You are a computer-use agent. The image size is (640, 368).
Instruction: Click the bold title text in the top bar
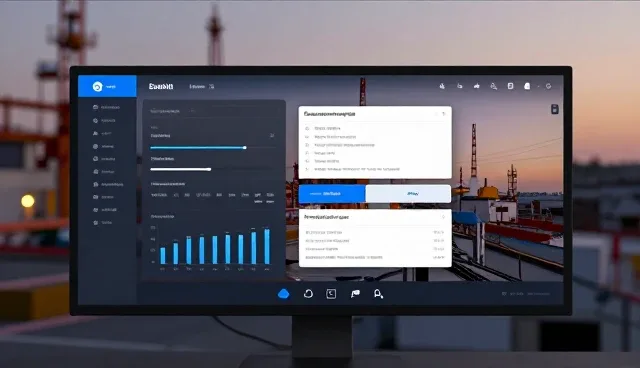click(x=161, y=86)
